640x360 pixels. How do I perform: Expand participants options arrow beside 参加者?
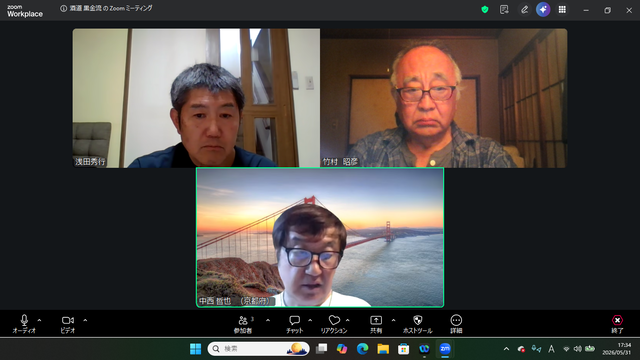tap(268, 320)
